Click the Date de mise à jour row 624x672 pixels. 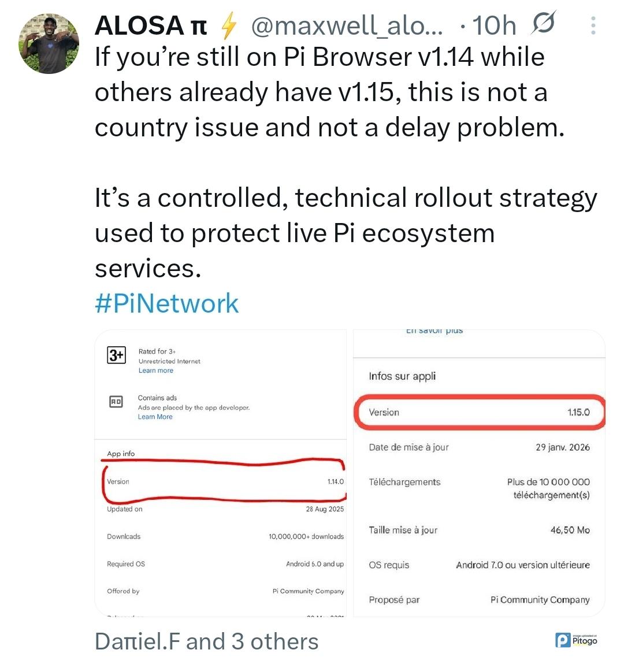tap(479, 447)
